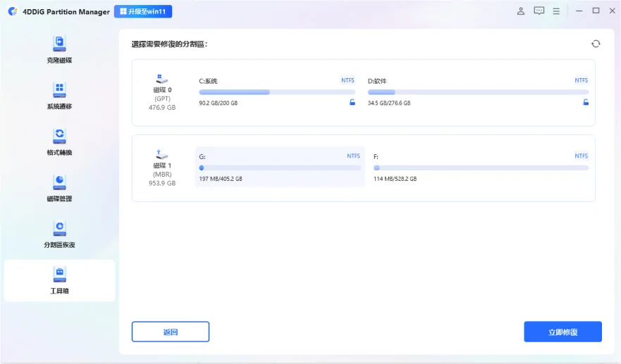Click the (MBR) label under Disk 1
This screenshot has width=621, height=364.
(x=162, y=175)
